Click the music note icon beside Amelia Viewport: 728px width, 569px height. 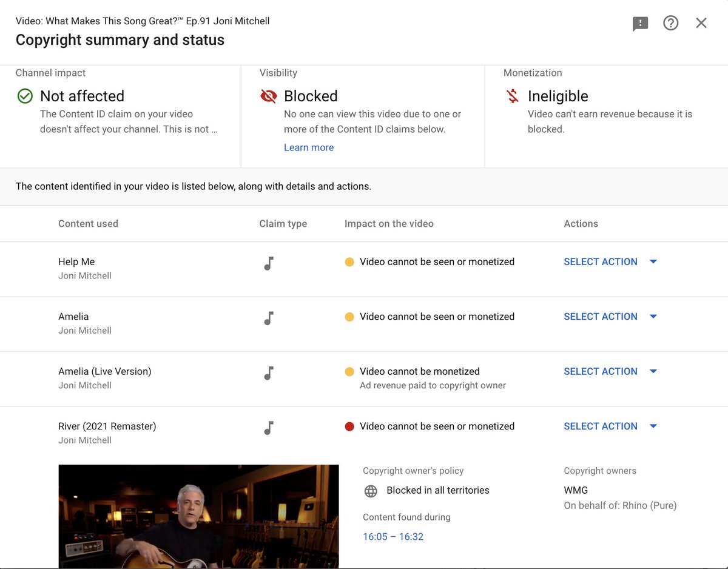pyautogui.click(x=268, y=318)
